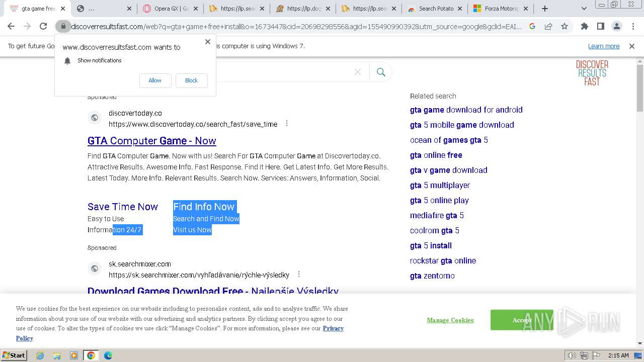Screen dimensions: 644x362
Task: Search rockstar gta online
Action: (x=443, y=260)
